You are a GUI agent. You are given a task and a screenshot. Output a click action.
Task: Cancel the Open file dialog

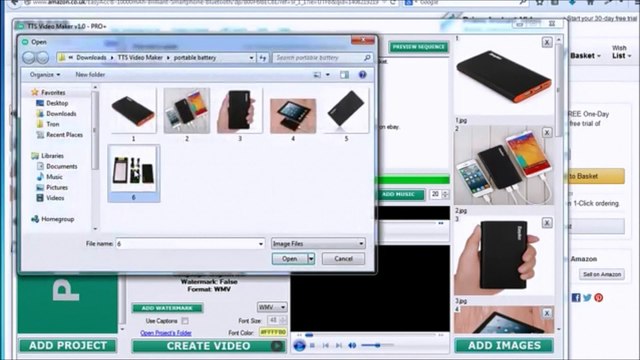point(343,259)
